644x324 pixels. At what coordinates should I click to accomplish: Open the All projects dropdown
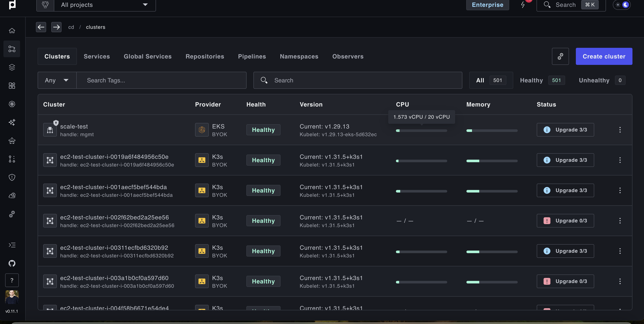tap(105, 5)
